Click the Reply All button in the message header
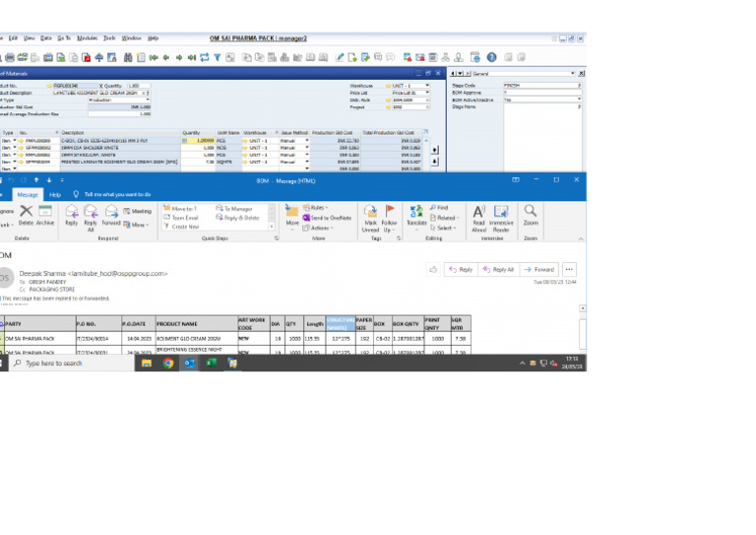756x535 pixels. click(x=498, y=270)
